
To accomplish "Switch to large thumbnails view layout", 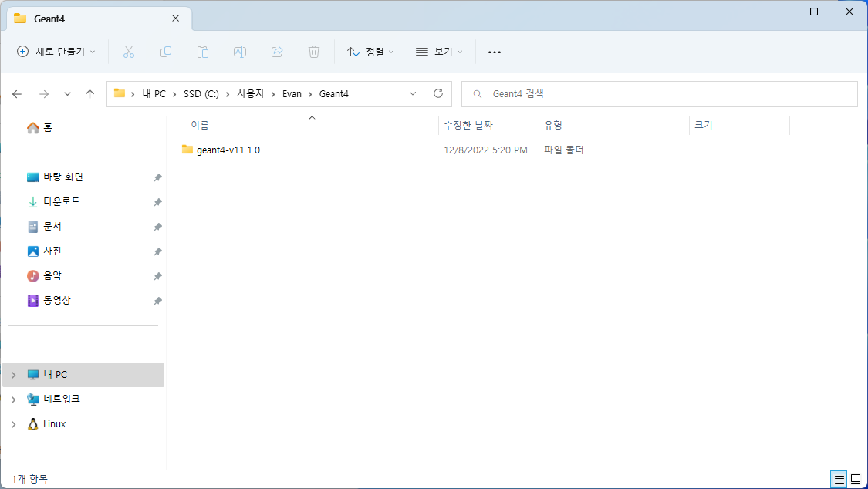I will 856,479.
